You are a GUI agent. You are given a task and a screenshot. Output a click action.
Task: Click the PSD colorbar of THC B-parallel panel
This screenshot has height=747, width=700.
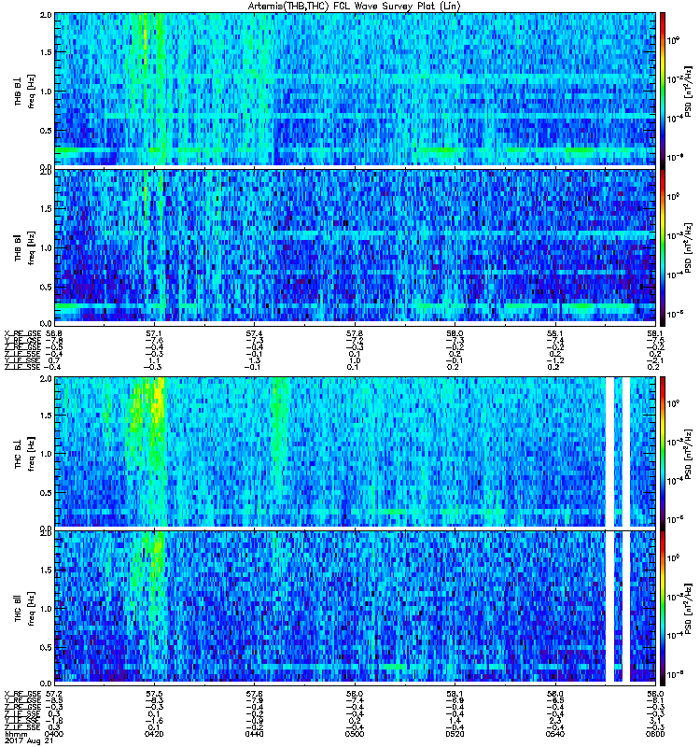662,608
